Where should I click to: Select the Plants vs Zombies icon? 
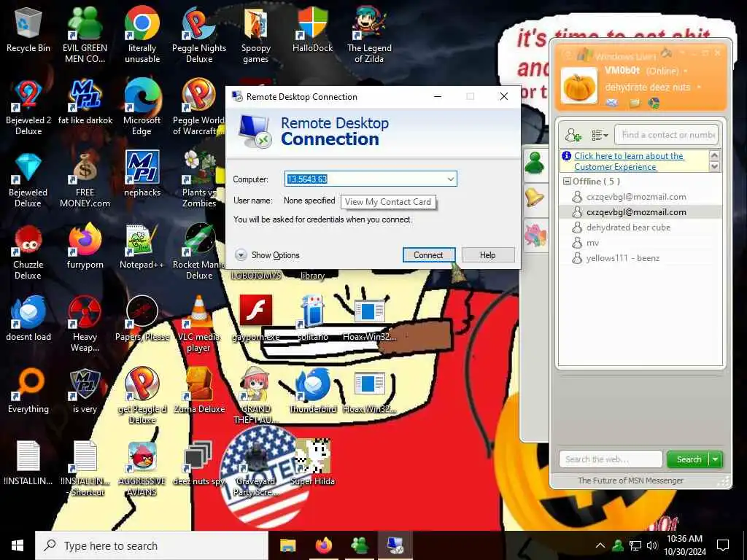(199, 181)
